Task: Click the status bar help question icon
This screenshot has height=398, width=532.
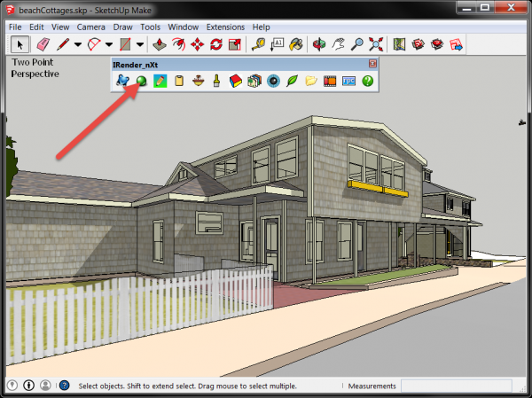Action: click(x=64, y=386)
